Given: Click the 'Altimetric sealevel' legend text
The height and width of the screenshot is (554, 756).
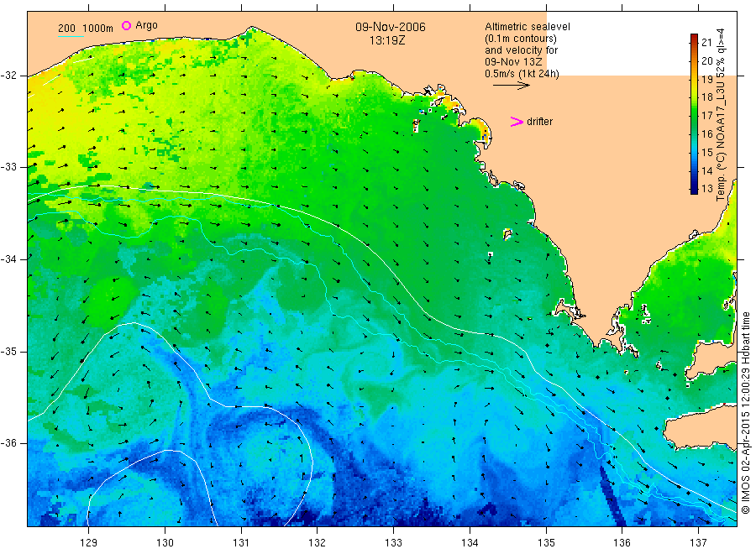Looking at the screenshot, I should [x=527, y=27].
